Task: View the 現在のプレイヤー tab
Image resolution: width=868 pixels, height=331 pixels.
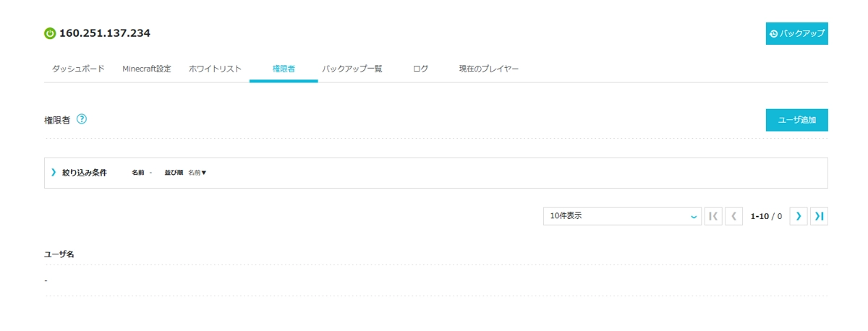Action: tap(488, 69)
